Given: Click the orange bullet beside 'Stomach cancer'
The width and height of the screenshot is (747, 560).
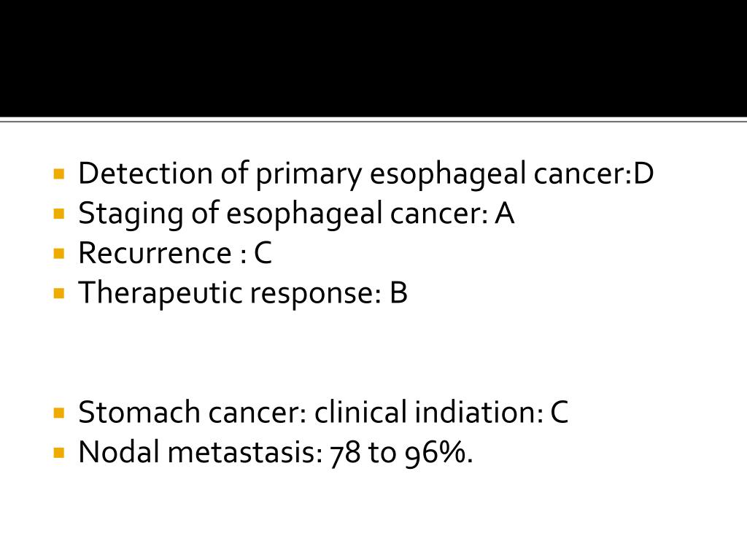Looking at the screenshot, I should [x=59, y=413].
